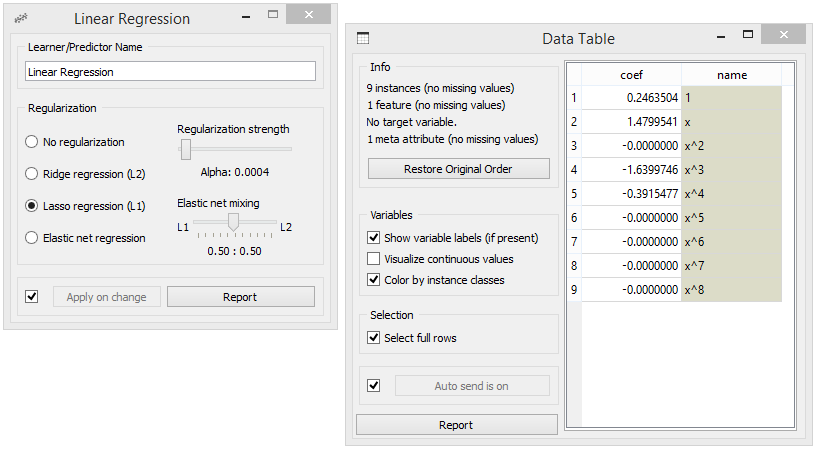Screen dimensions: 816x449
Task: Minimize the Linear Regression window
Action: point(246,17)
